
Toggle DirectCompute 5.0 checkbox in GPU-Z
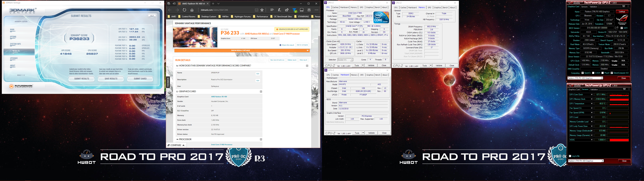612,73
